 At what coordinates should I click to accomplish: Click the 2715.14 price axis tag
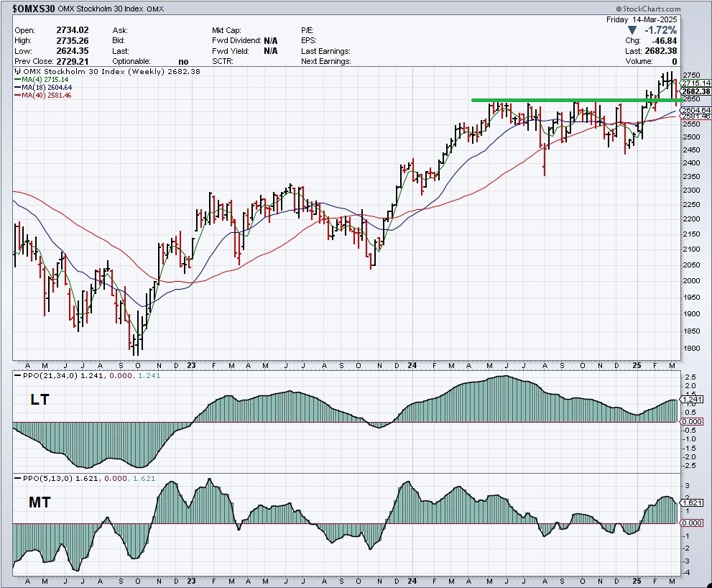click(696, 83)
